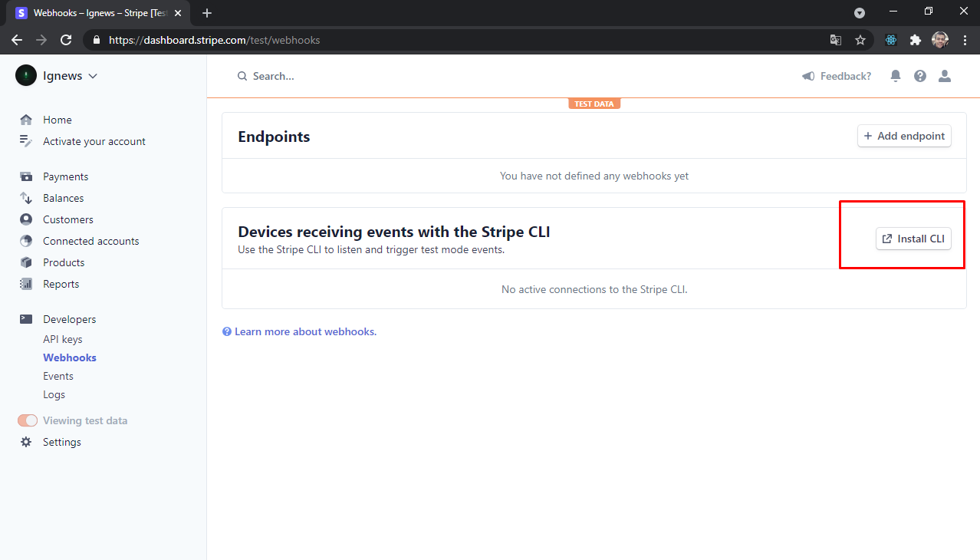This screenshot has height=560, width=980.
Task: Click the Payments icon
Action: pos(26,176)
